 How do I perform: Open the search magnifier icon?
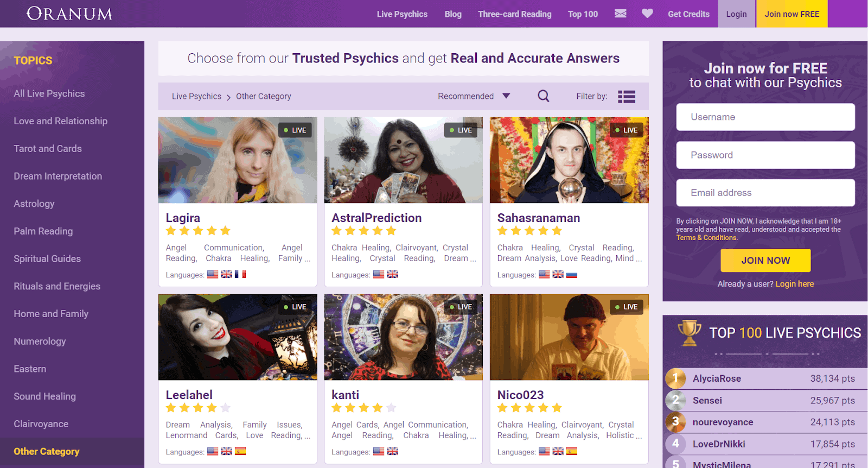[544, 96]
